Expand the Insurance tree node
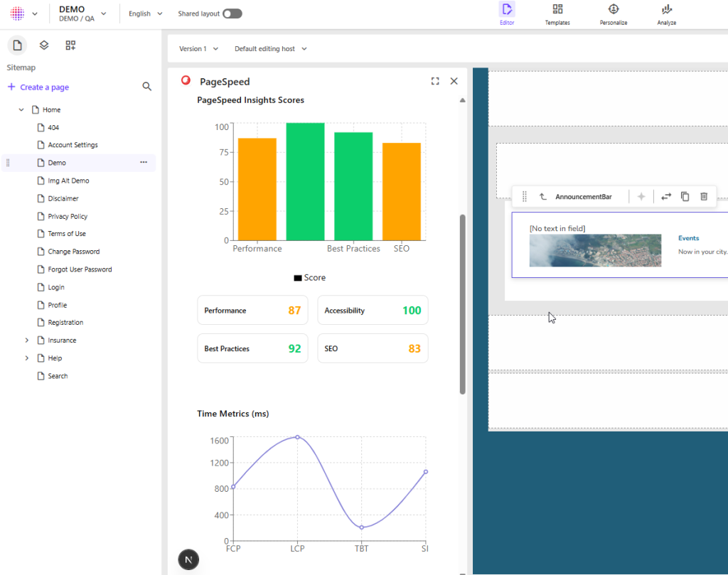The width and height of the screenshot is (728, 575). pos(27,340)
